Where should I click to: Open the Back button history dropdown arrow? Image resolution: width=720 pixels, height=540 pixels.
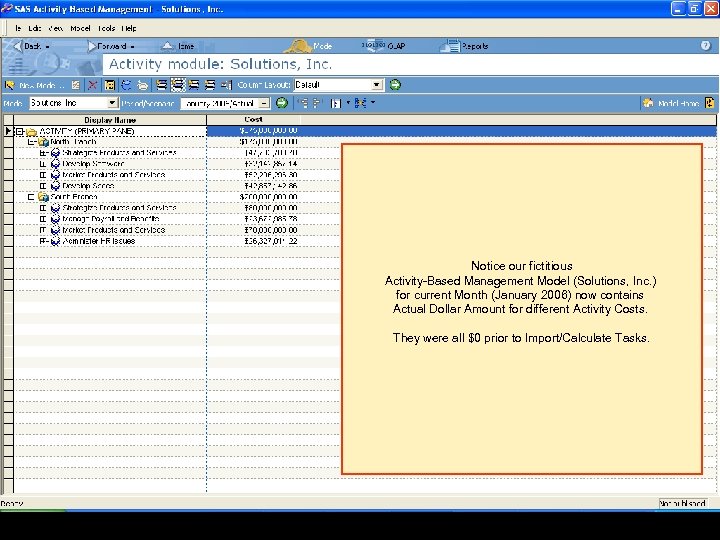pos(47,46)
